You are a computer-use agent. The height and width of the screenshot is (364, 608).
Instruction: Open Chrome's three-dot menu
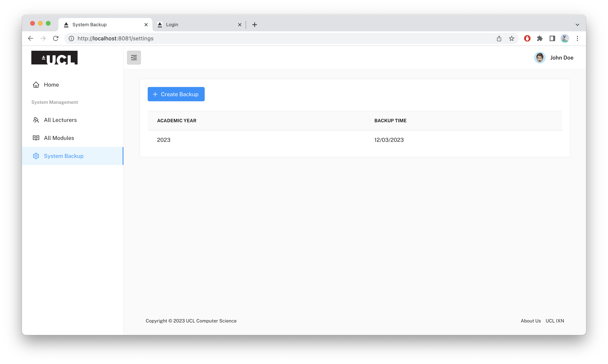pos(577,39)
